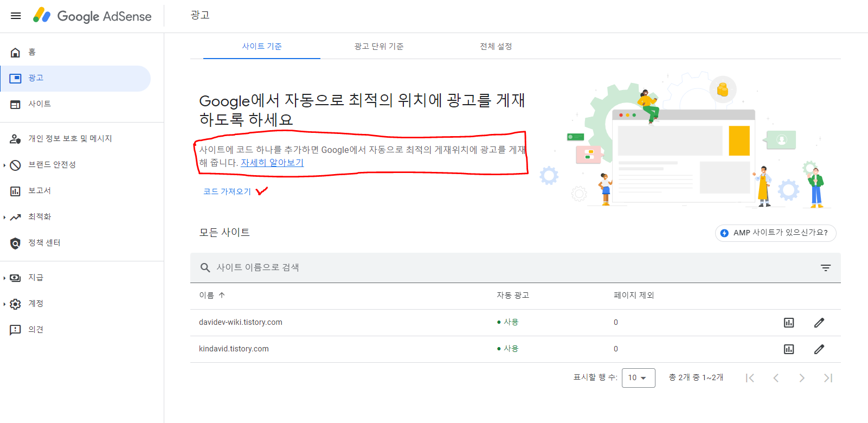The width and height of the screenshot is (868, 423).
Task: Open the kindavid.tistory.com site name
Action: click(234, 349)
